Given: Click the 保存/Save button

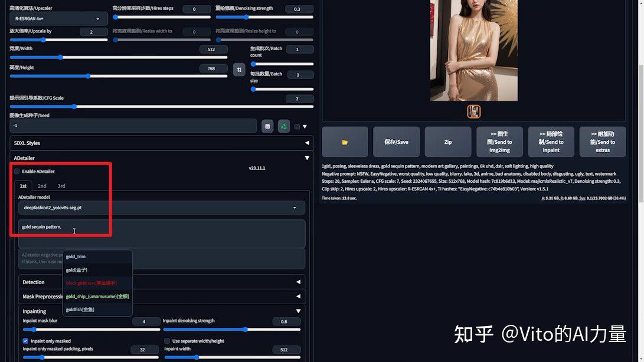Looking at the screenshot, I should [x=396, y=142].
